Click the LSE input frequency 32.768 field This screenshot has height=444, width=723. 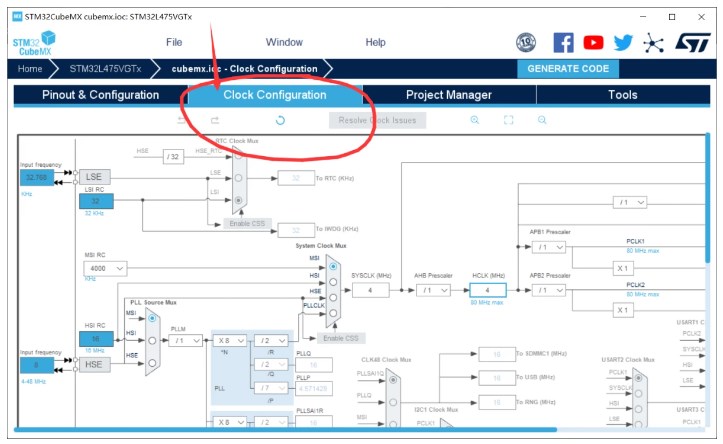tap(37, 178)
